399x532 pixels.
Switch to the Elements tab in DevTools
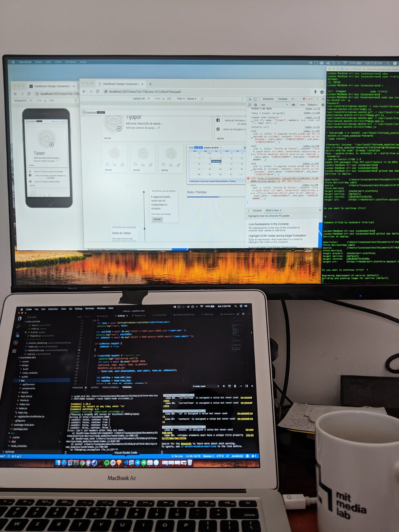(268, 99)
